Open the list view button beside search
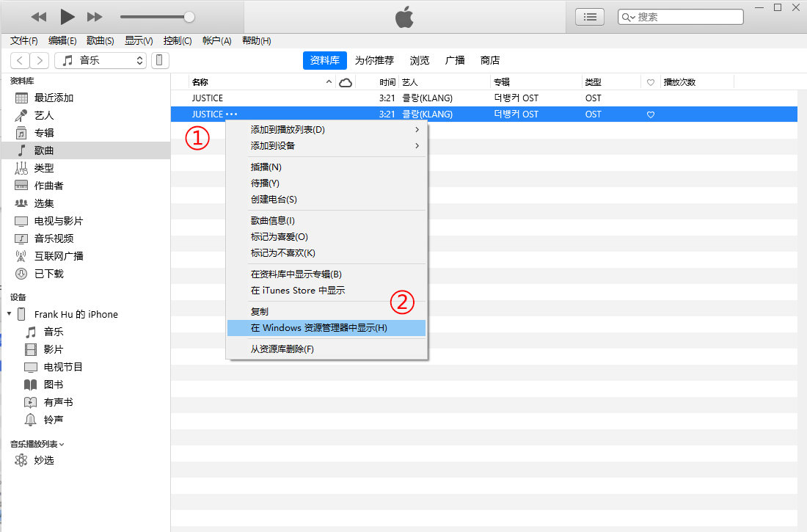807x532 pixels. pos(589,16)
